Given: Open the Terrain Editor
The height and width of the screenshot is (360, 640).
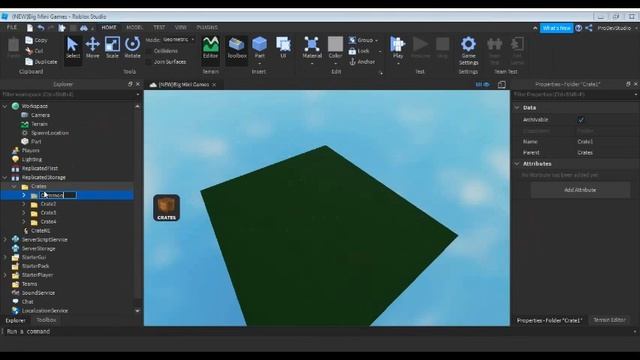Looking at the screenshot, I should click(211, 48).
